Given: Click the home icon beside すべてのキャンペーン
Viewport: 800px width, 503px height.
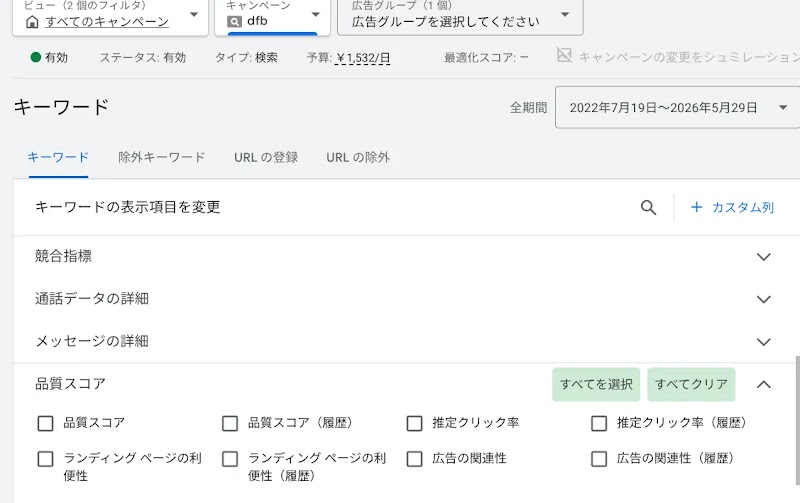Looking at the screenshot, I should tap(32, 22).
